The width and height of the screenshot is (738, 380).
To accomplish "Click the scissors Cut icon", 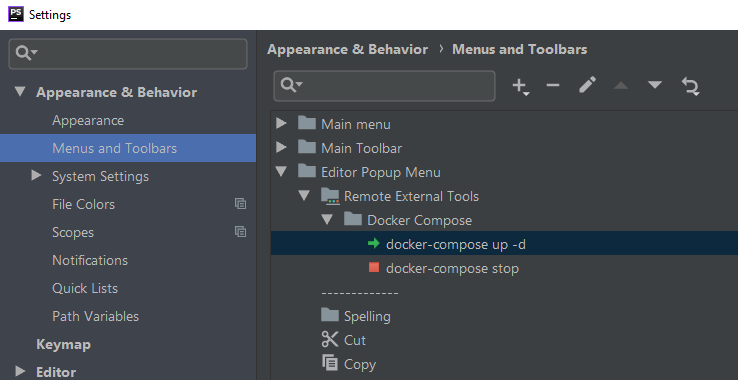I will pos(330,339).
